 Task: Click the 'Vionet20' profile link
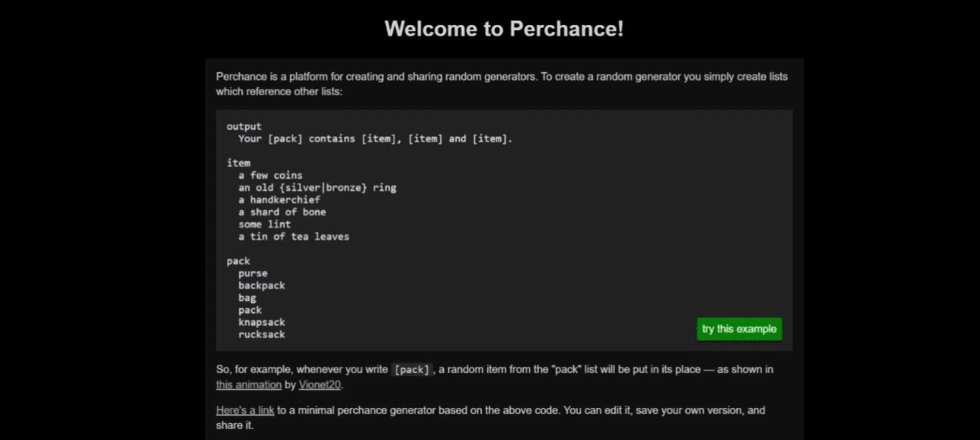pos(319,384)
